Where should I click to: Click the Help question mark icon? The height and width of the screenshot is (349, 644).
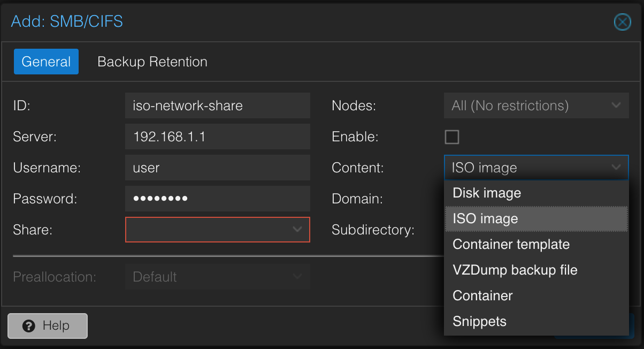[28, 325]
